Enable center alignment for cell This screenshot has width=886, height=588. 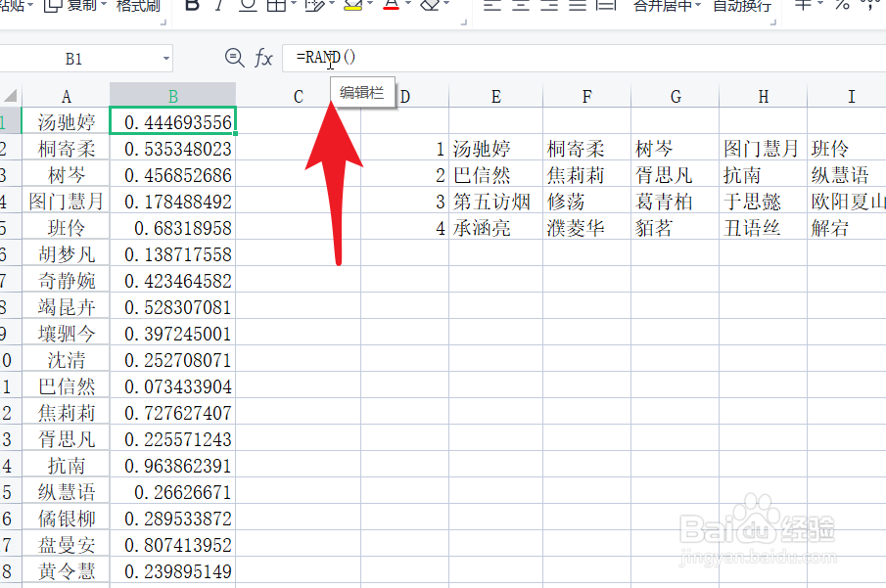[x=521, y=7]
